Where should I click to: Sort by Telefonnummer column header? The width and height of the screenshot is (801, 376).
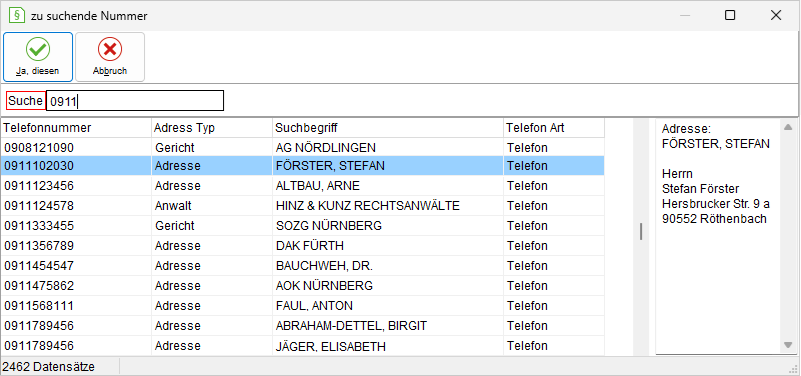[76, 128]
